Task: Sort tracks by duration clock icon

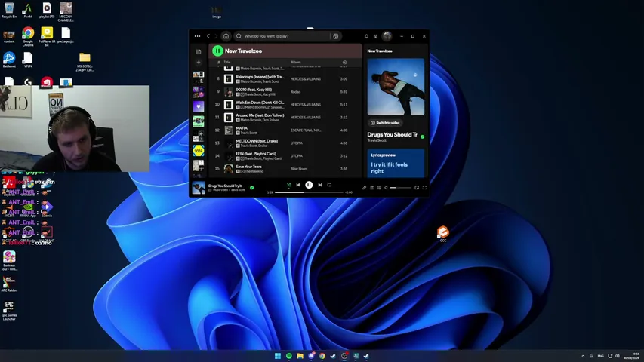Action: pyautogui.click(x=344, y=63)
